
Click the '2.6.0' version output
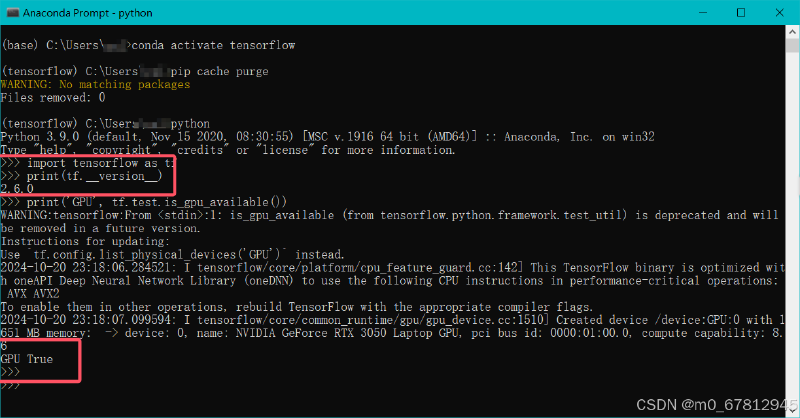(17, 189)
